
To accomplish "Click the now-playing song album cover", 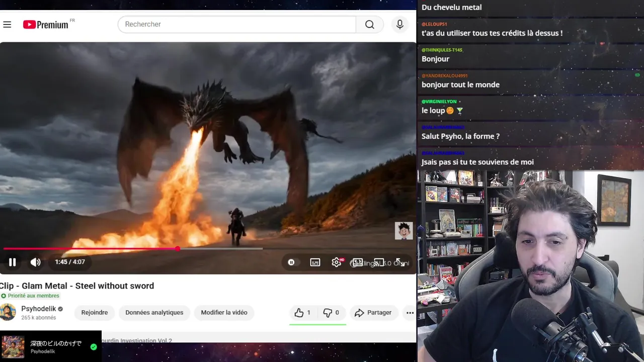I will pyautogui.click(x=13, y=347).
